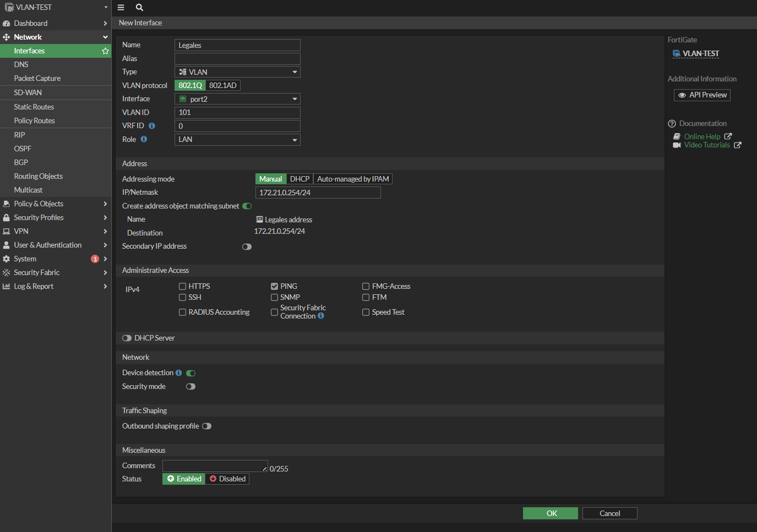
Task: Open the Interface port2 dropdown
Action: click(237, 99)
